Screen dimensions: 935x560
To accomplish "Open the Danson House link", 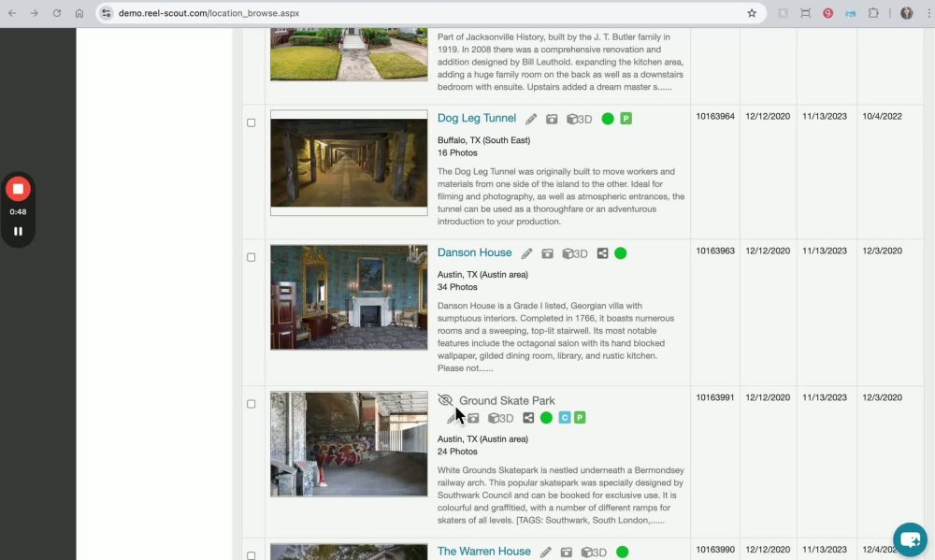I will pyautogui.click(x=475, y=252).
